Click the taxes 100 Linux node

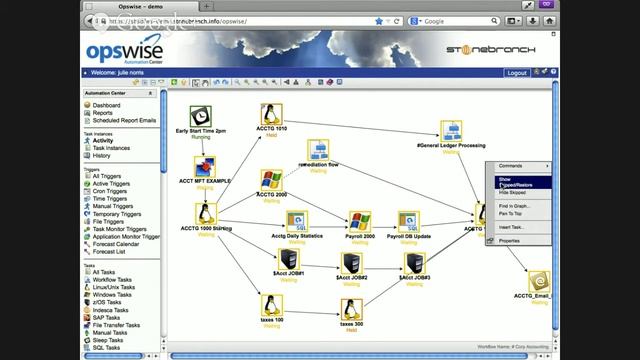[x=271, y=305]
